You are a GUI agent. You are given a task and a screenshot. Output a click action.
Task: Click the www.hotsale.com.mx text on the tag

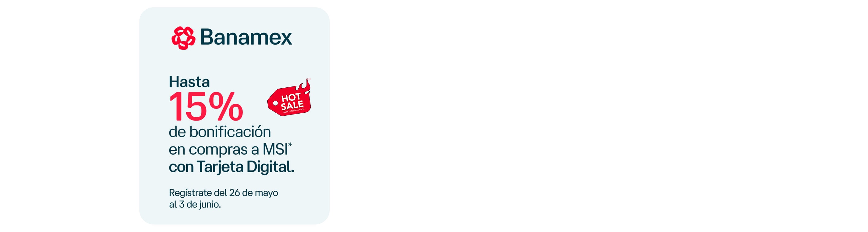tap(294, 111)
